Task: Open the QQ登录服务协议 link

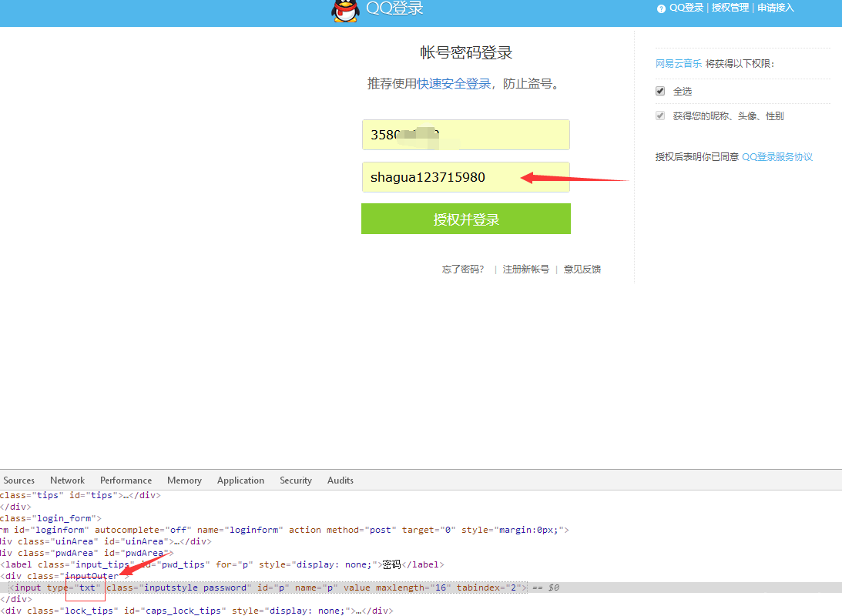Action: (x=778, y=156)
